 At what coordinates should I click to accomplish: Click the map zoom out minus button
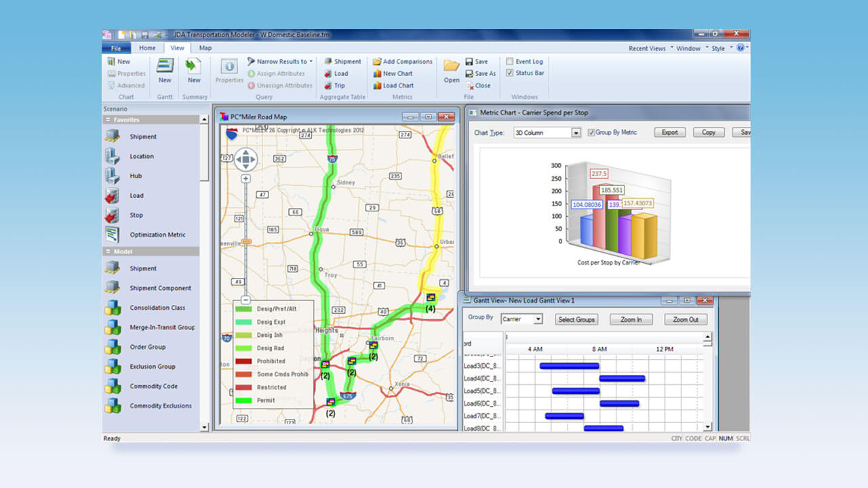click(x=245, y=300)
